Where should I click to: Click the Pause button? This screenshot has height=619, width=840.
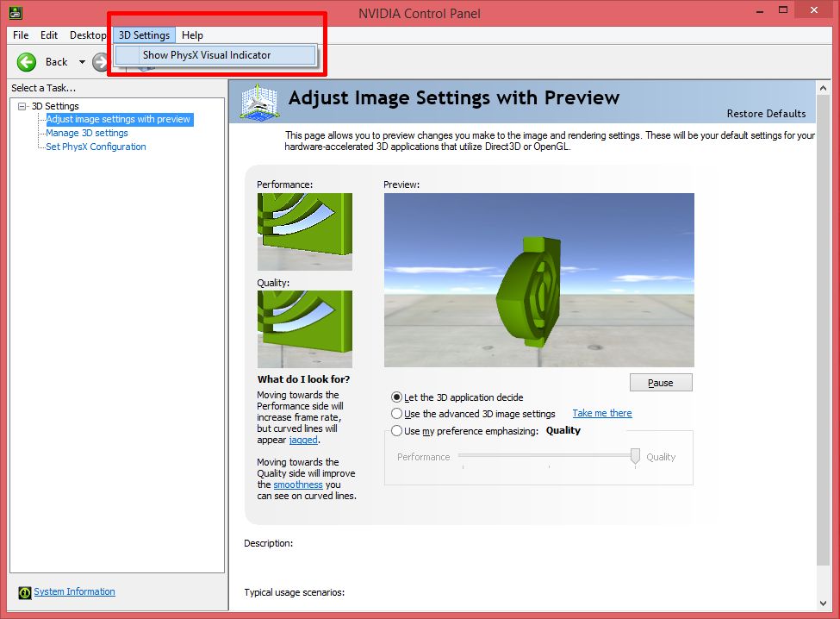click(x=661, y=383)
